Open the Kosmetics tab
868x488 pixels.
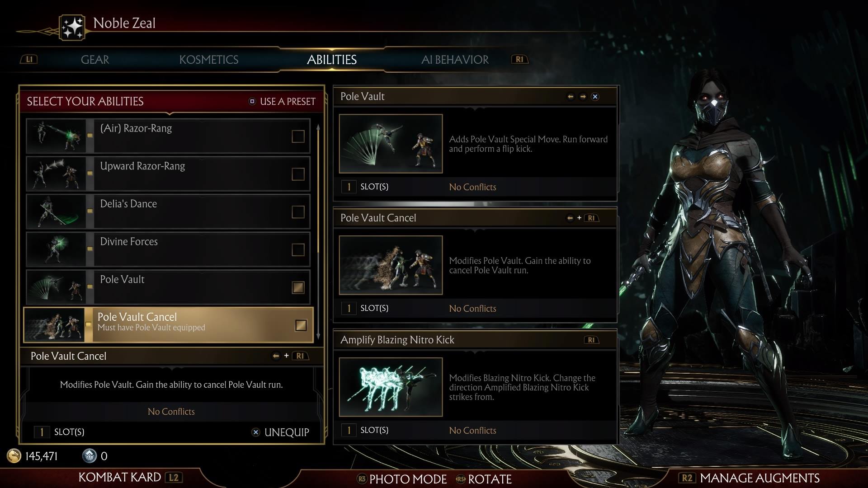(x=209, y=60)
